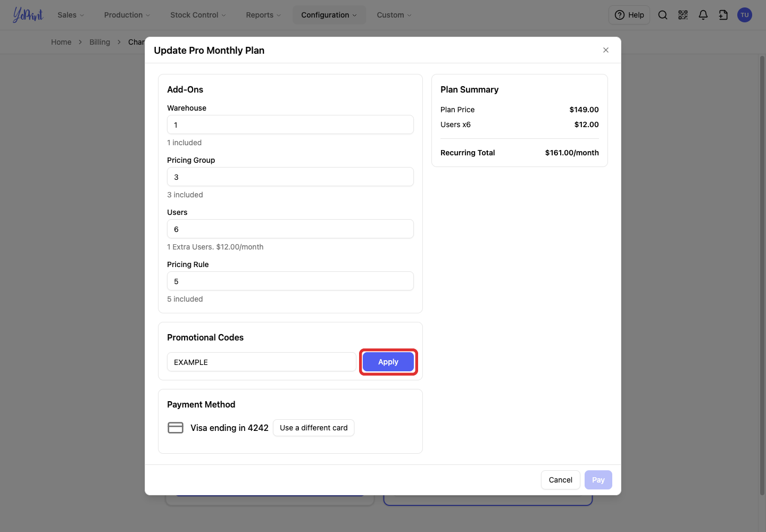Open the QR code scanner icon
The width and height of the screenshot is (766, 532).
[x=683, y=15]
